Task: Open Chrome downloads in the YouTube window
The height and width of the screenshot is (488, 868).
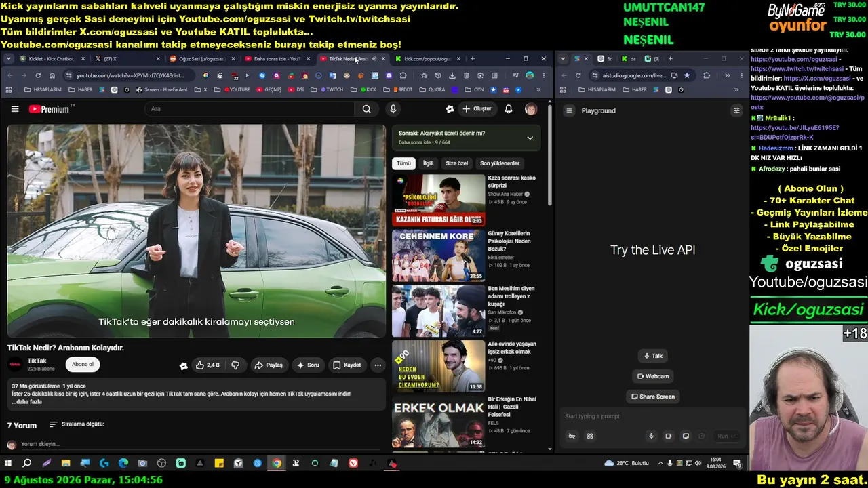Action: click(452, 75)
